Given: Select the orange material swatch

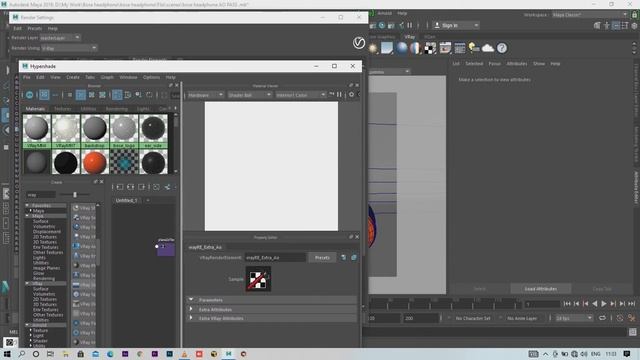Looking at the screenshot, I should pos(95,162).
